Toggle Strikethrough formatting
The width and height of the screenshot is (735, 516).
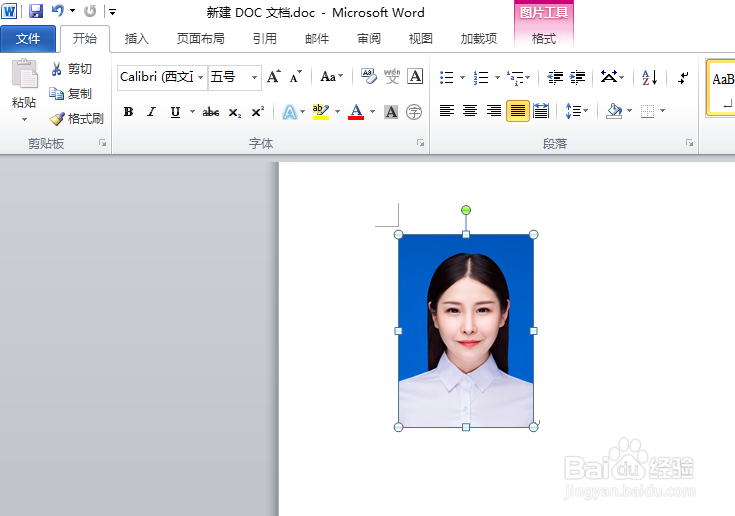(211, 112)
